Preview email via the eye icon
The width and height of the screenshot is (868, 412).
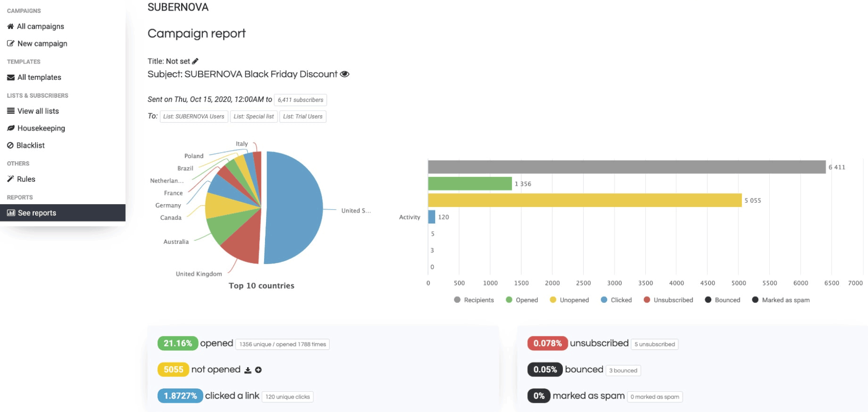[x=344, y=74]
